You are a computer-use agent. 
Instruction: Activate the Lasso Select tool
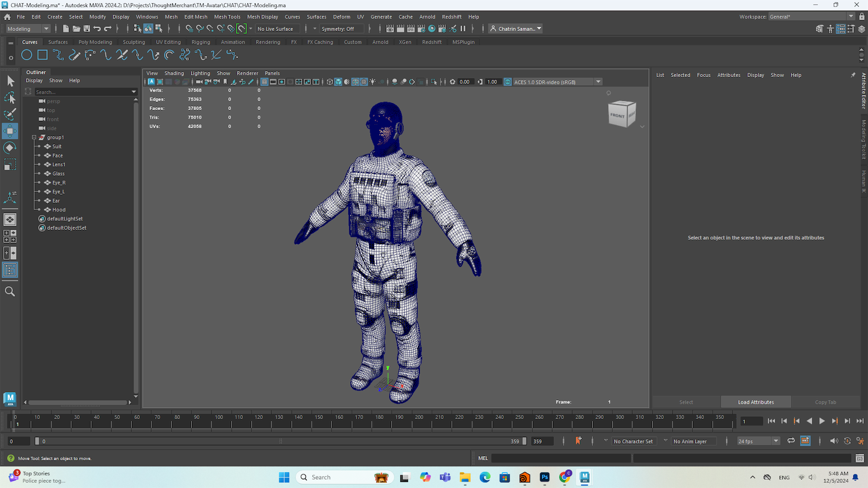point(10,98)
